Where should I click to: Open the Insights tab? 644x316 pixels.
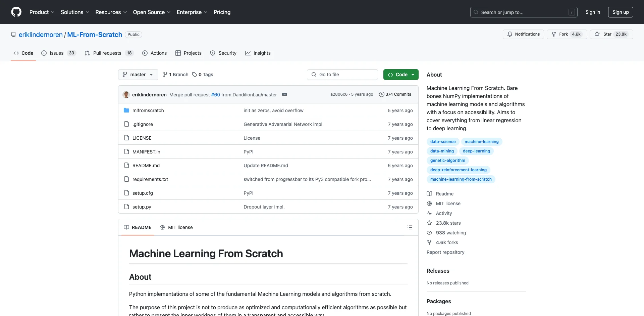(x=258, y=53)
